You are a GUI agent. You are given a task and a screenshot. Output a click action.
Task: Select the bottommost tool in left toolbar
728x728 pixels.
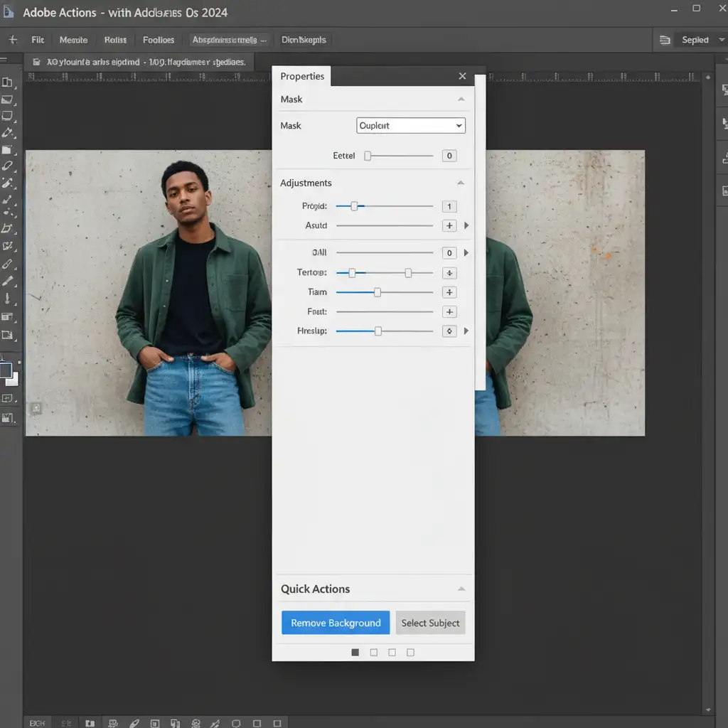pyautogui.click(x=8, y=418)
